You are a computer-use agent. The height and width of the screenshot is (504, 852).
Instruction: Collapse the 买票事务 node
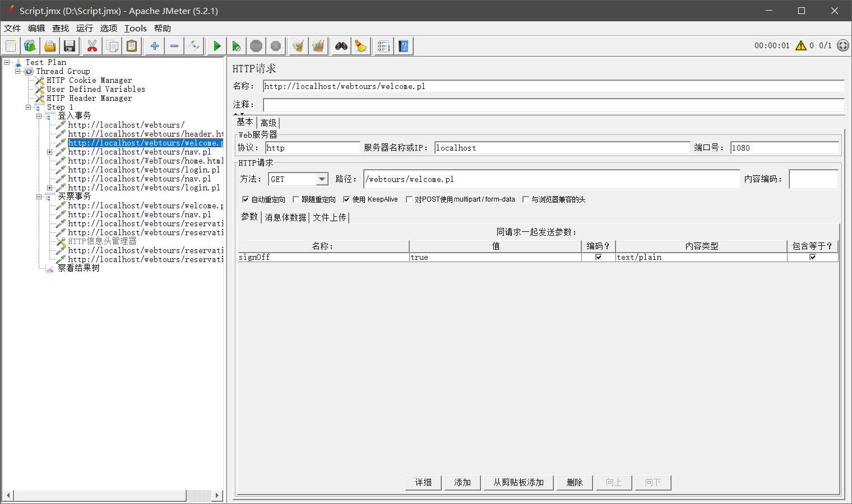tap(39, 197)
